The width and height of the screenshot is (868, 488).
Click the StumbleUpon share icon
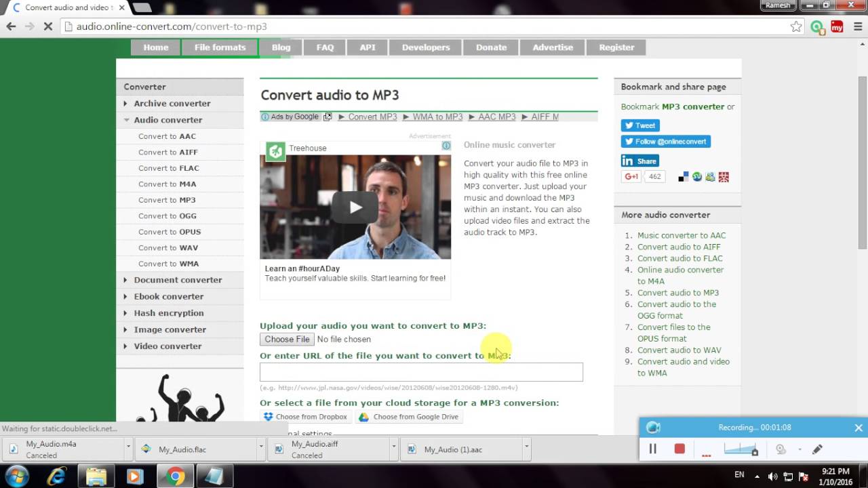point(696,177)
